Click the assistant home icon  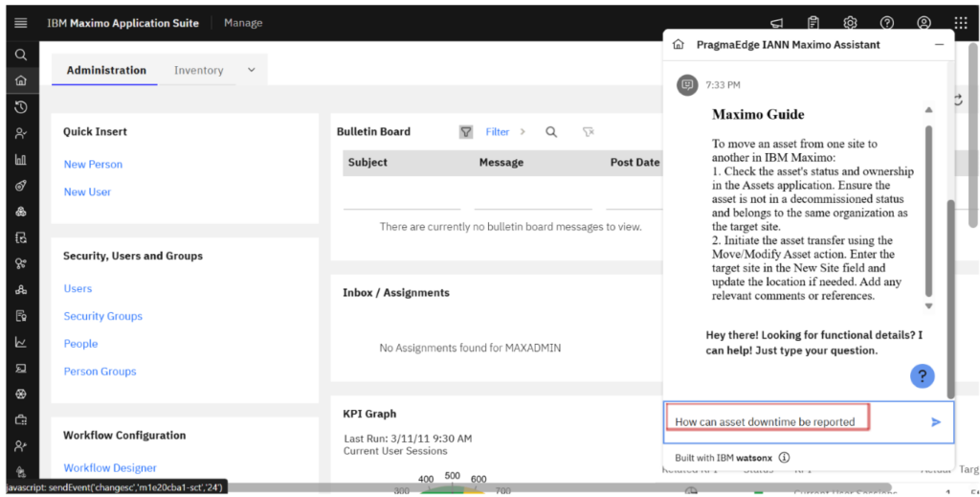(679, 45)
